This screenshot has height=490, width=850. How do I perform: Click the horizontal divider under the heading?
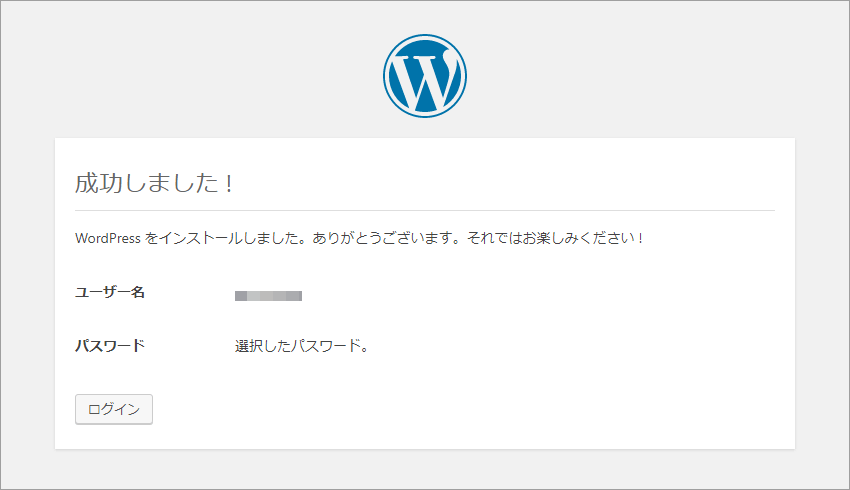[425, 210]
